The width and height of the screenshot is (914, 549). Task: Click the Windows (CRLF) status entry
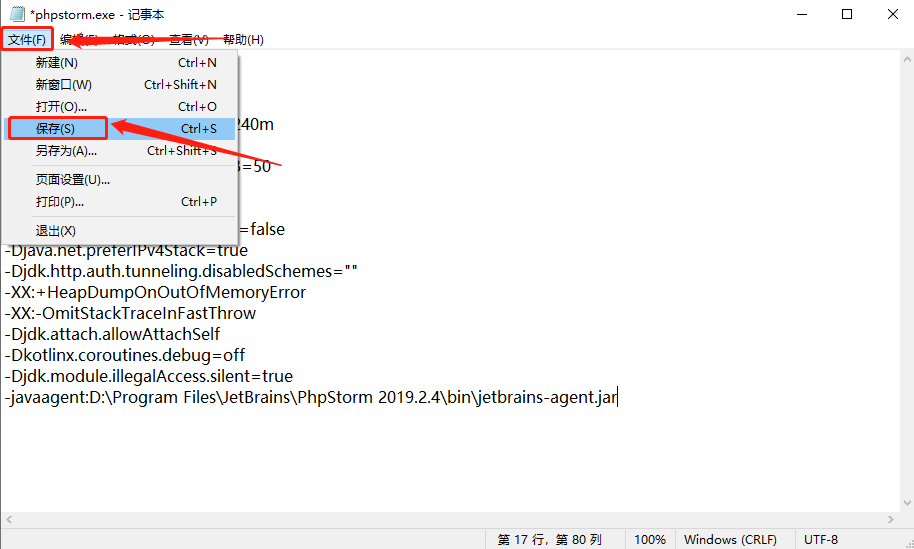tap(730, 540)
